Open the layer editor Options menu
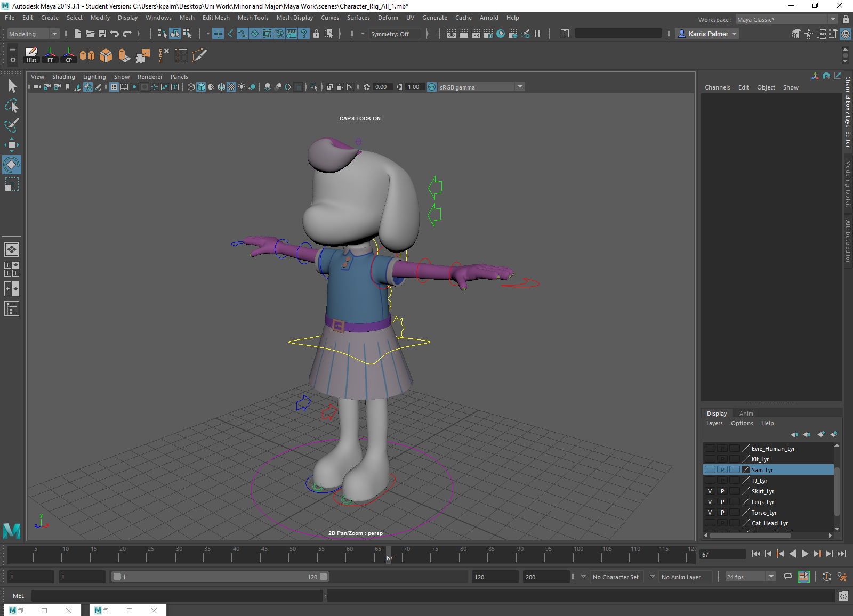 742,423
